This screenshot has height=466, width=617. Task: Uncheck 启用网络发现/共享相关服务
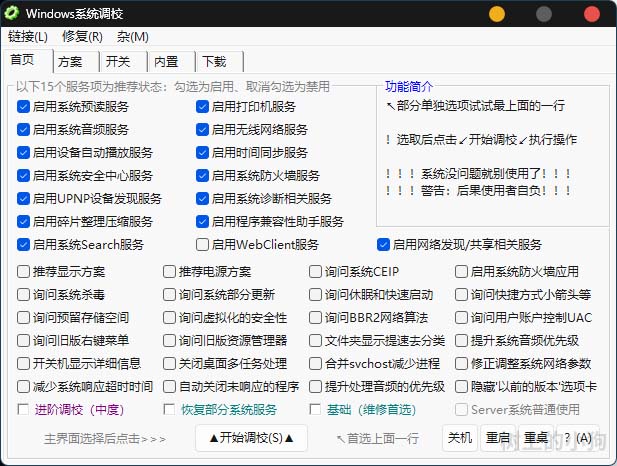pyautogui.click(x=383, y=244)
